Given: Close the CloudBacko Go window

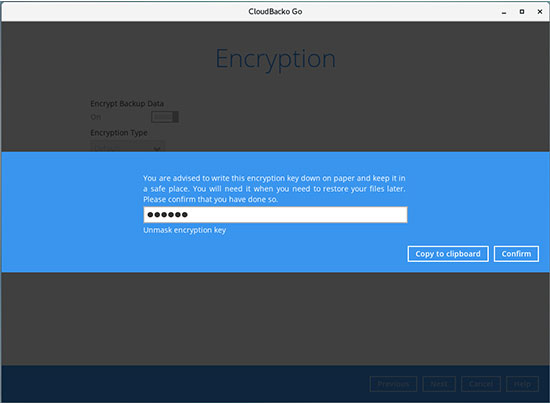Looking at the screenshot, I should pyautogui.click(x=540, y=12).
